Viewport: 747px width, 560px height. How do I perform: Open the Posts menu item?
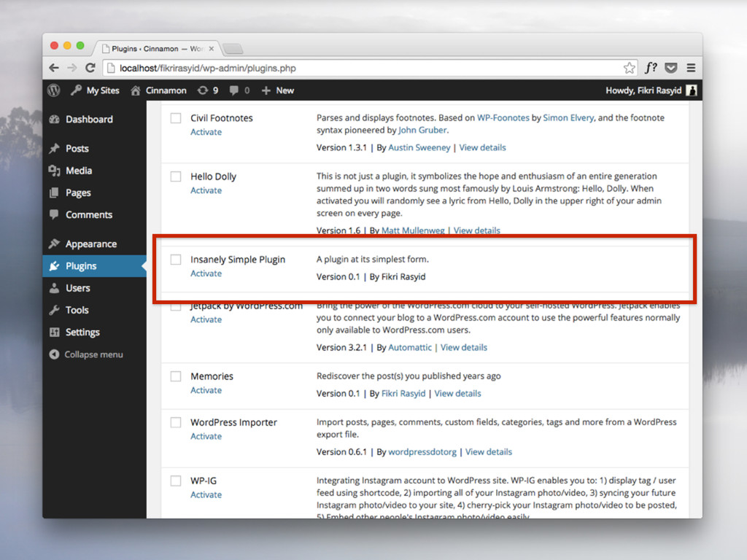pyautogui.click(x=94, y=149)
